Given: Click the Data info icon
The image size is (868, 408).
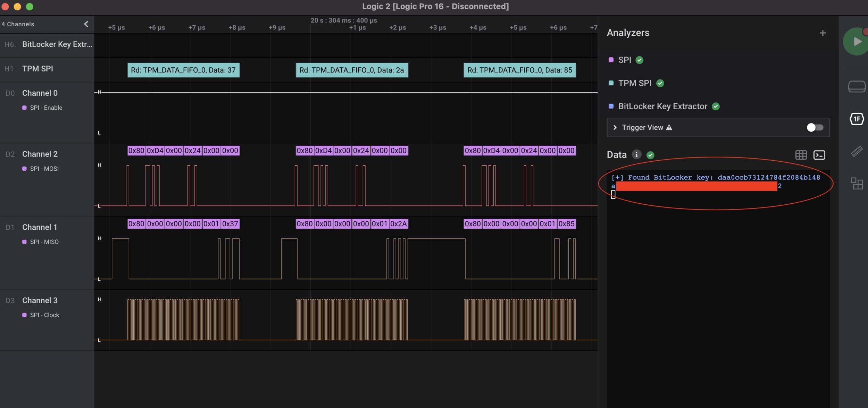Looking at the screenshot, I should pos(636,154).
